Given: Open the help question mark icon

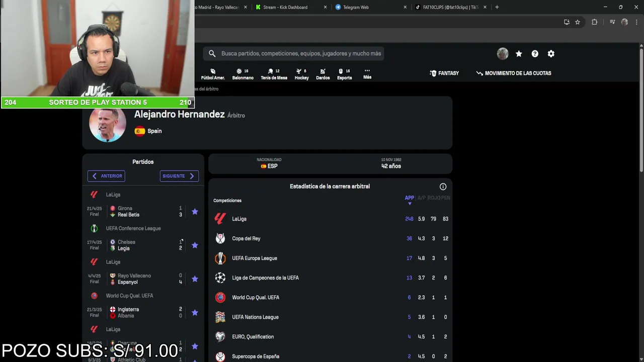Looking at the screenshot, I should (535, 54).
